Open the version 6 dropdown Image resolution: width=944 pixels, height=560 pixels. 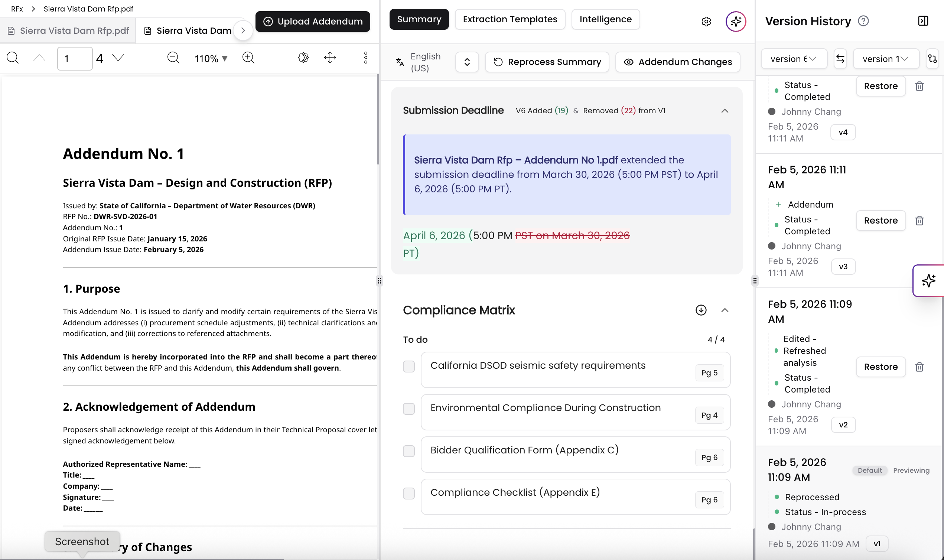pyautogui.click(x=794, y=59)
